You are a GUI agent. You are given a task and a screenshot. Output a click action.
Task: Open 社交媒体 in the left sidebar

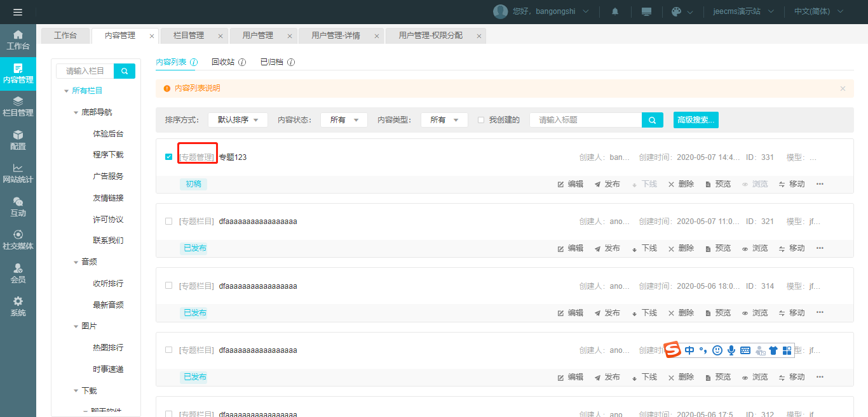coord(18,240)
